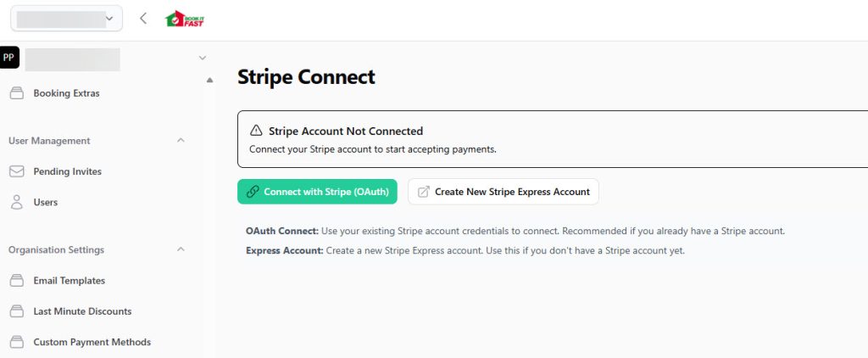Image resolution: width=868 pixels, height=358 pixels.
Task: Open Pending Invites menu item
Action: 68,171
